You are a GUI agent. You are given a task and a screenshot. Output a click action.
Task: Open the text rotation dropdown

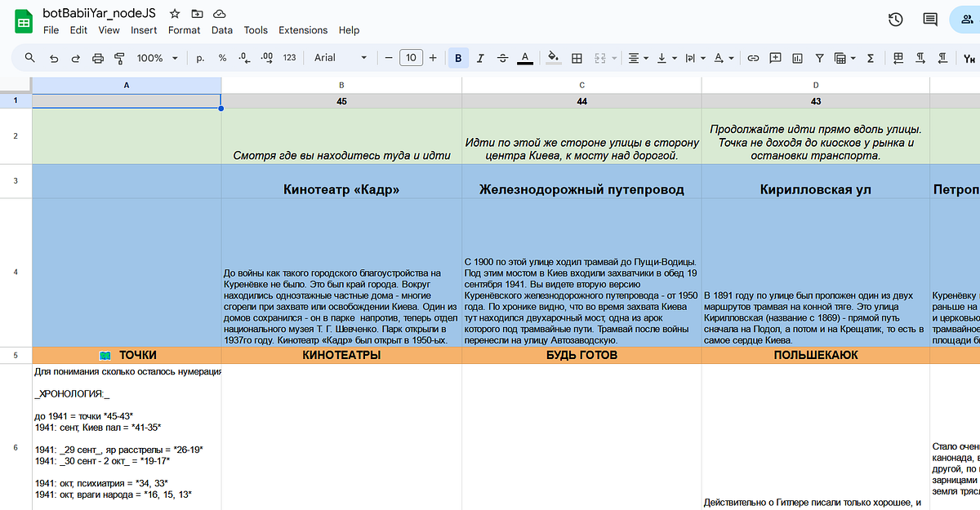(723, 58)
